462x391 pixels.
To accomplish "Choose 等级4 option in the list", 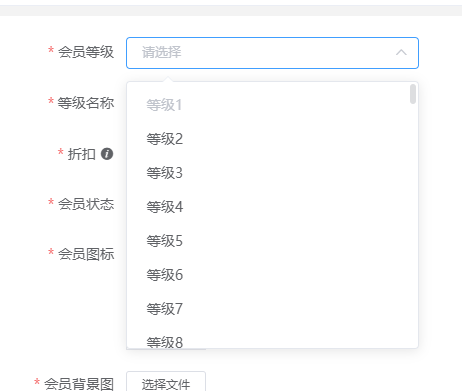I will coord(272,207).
